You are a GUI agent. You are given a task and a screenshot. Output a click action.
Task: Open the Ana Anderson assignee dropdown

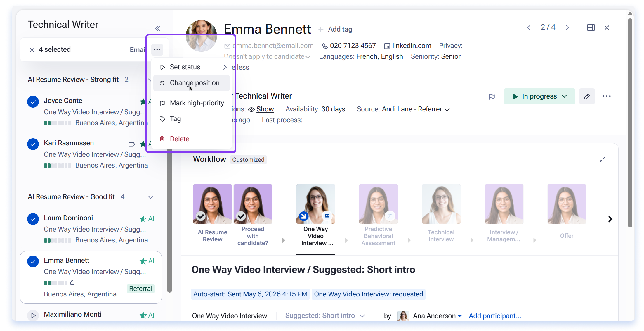tap(437, 316)
